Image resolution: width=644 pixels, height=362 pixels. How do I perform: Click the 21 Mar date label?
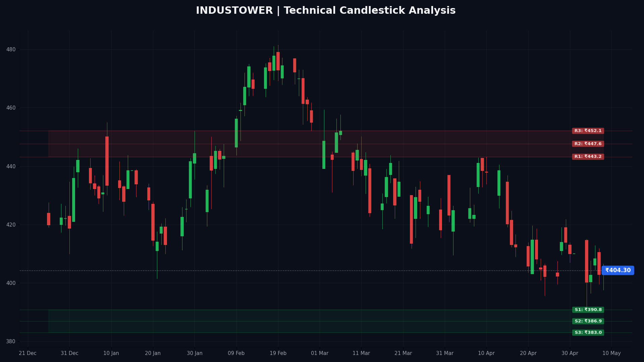(403, 353)
